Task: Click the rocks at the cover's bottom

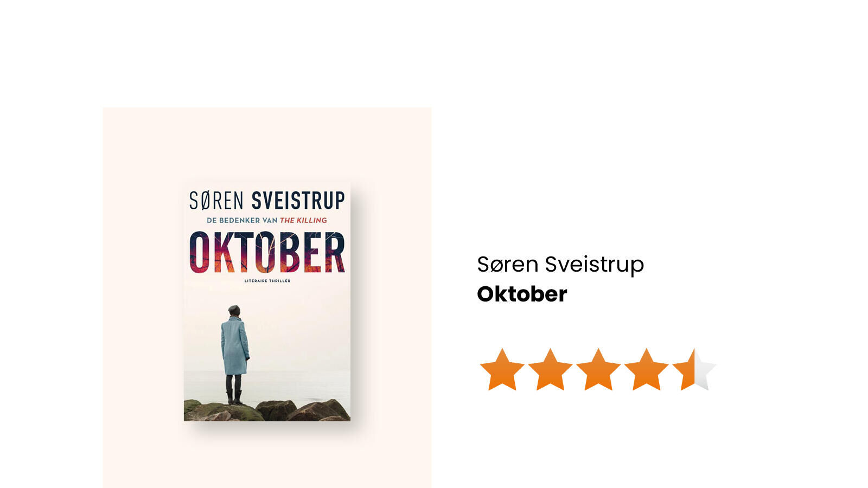Action: click(267, 410)
